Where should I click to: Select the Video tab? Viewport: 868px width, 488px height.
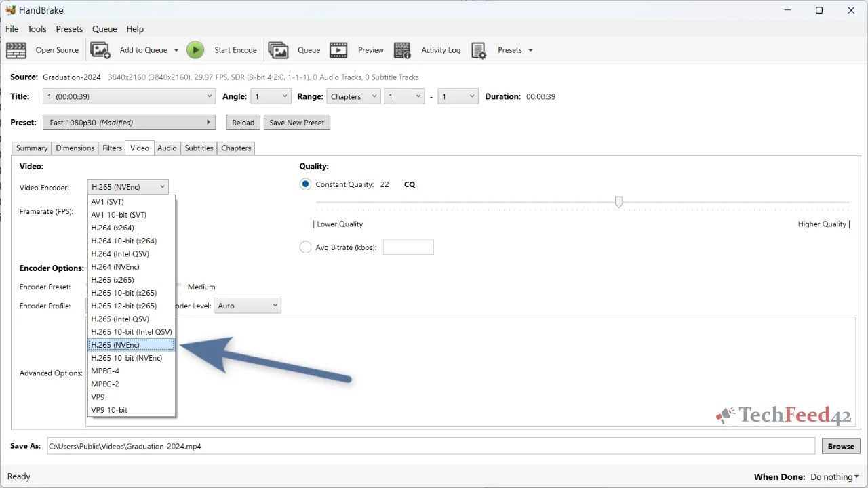pos(140,148)
